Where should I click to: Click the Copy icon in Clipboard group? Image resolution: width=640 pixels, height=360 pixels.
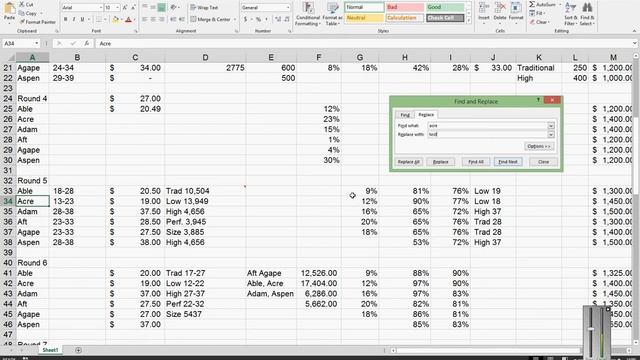[x=22, y=13]
